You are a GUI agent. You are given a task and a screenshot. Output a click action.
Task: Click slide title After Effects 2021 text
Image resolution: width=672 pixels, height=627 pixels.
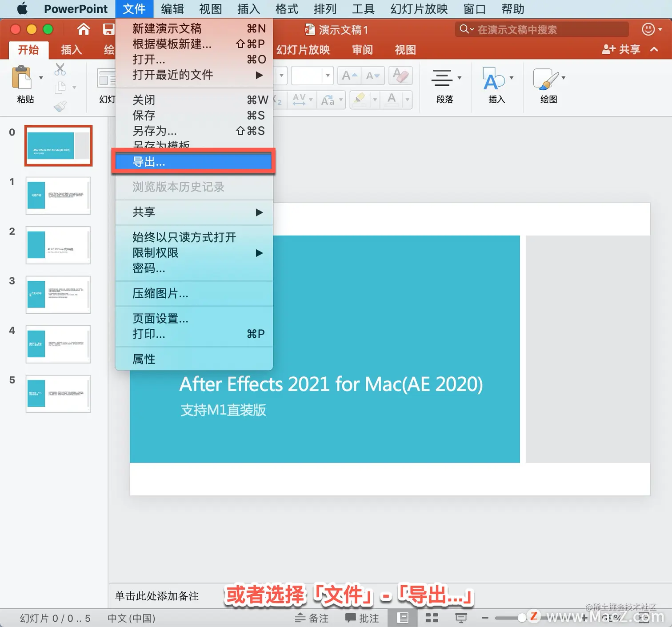[331, 384]
